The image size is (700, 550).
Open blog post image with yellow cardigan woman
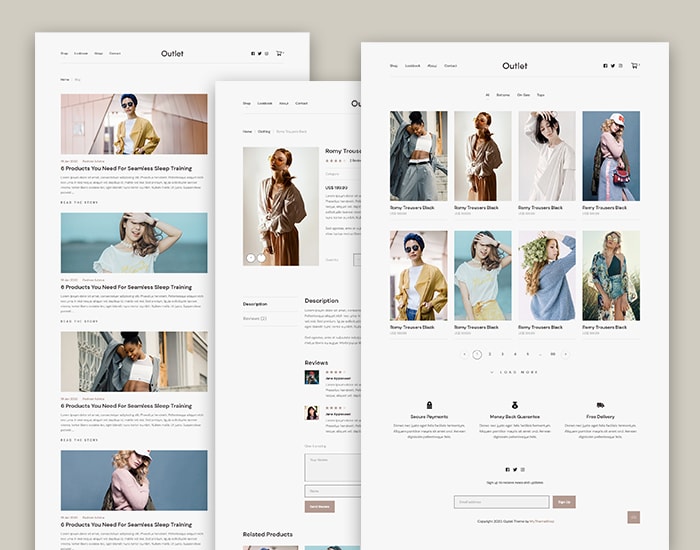pos(134,124)
